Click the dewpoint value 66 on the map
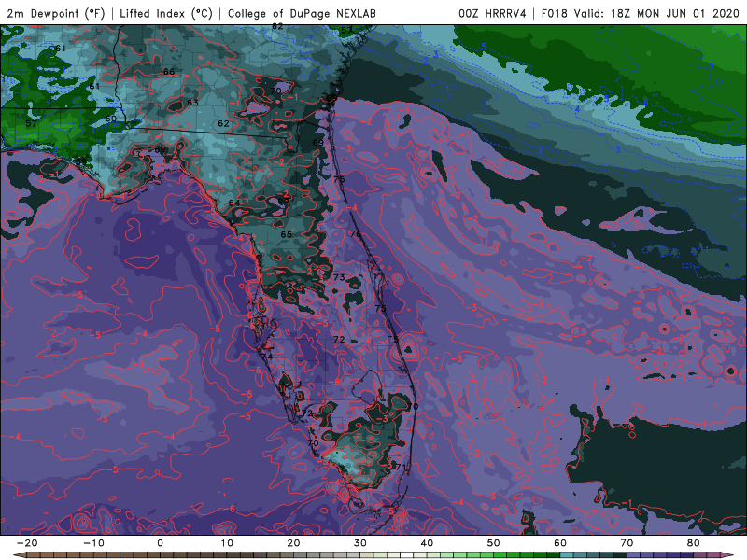This screenshot has width=747, height=560. click(169, 72)
